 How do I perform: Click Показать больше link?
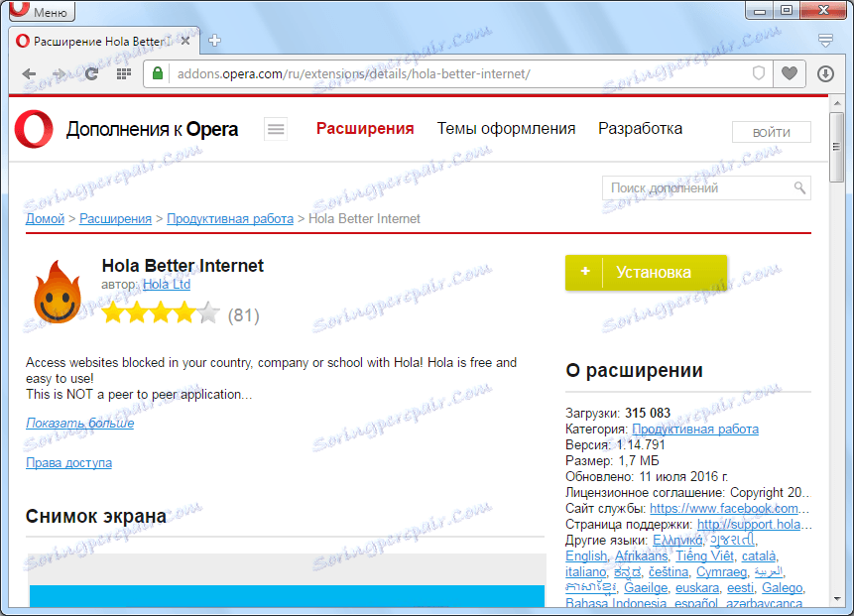[x=80, y=424]
